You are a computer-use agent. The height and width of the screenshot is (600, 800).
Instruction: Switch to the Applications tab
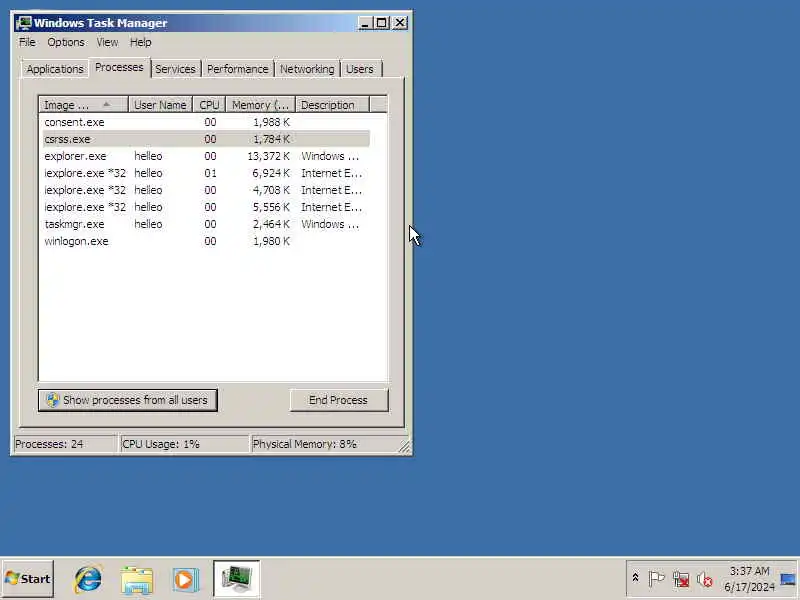(x=55, y=69)
